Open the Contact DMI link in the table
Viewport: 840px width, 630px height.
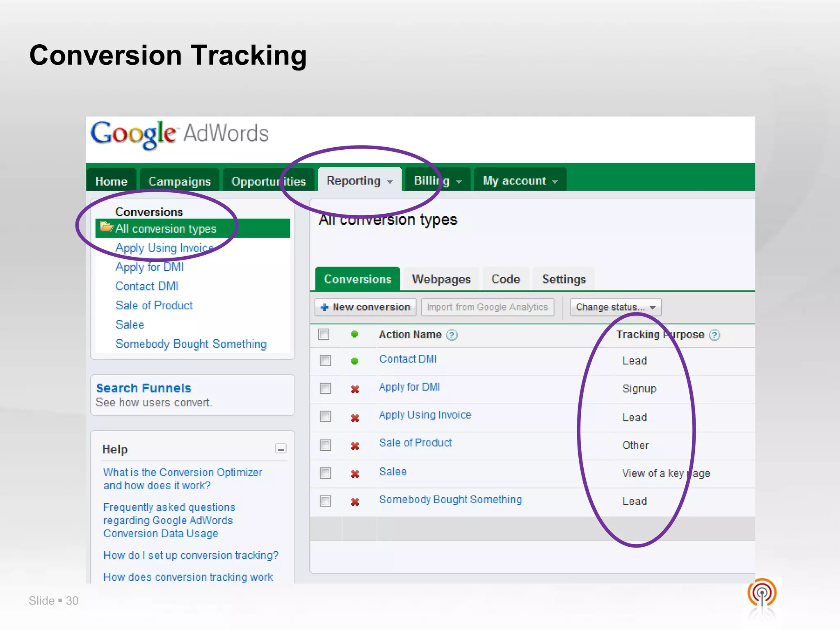tap(408, 359)
